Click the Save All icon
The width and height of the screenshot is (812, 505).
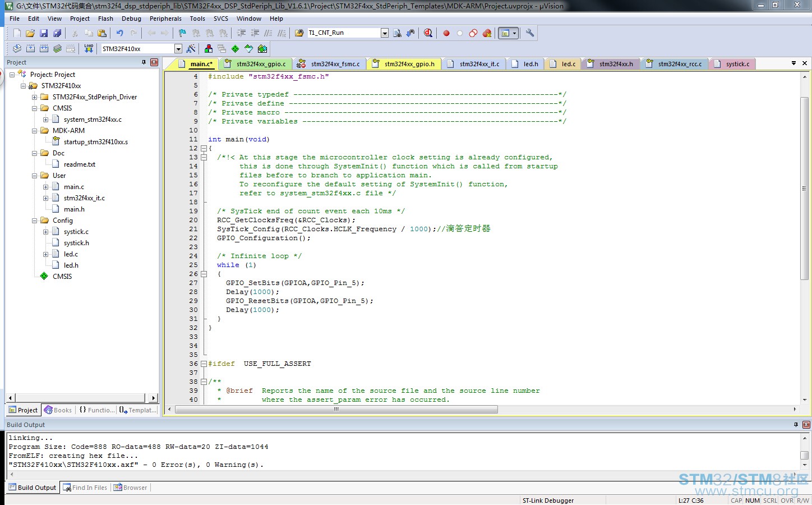tap(57, 33)
